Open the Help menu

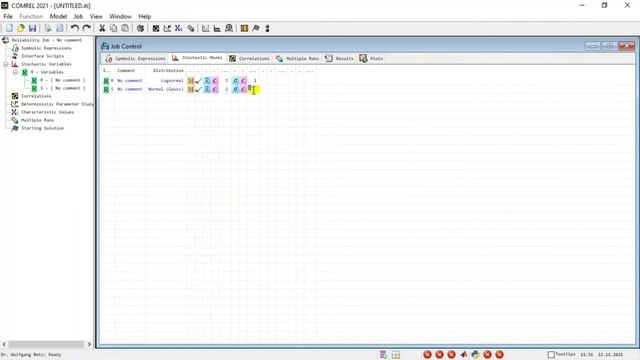click(144, 16)
